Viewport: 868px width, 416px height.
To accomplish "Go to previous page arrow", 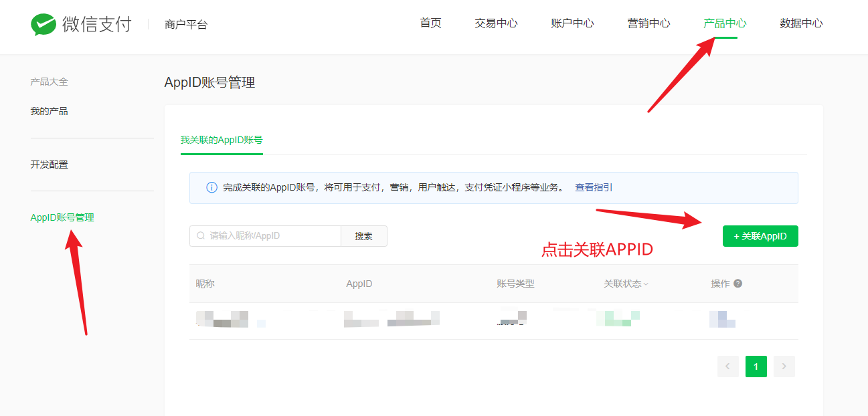I will [x=727, y=367].
